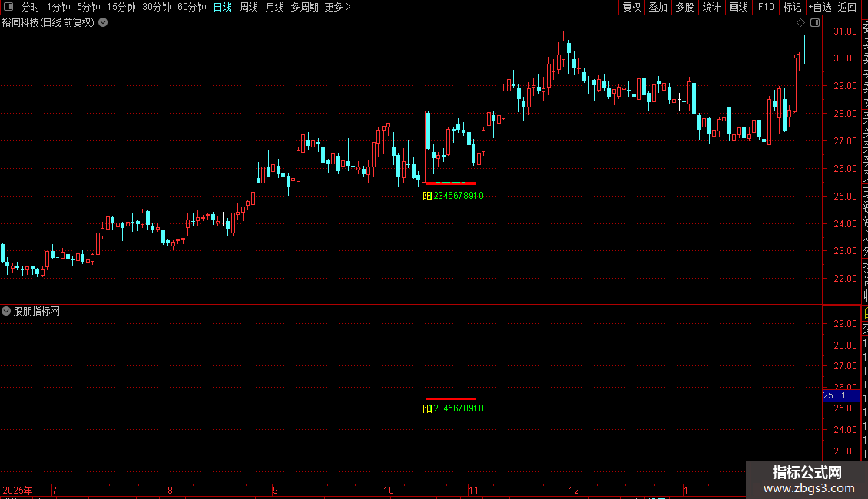The height and width of the screenshot is (499, 868).
Task: Click the 阳2345678910 label in the indicator pane
Action: 453,408
